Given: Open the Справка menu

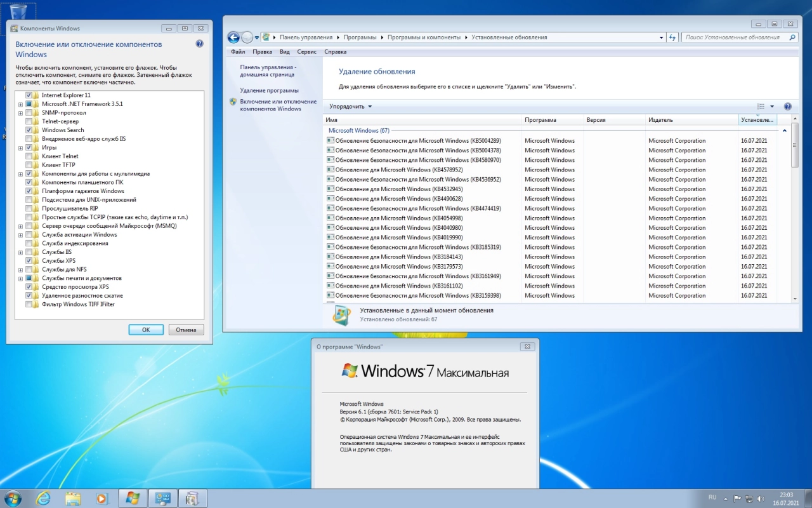Looking at the screenshot, I should point(335,52).
